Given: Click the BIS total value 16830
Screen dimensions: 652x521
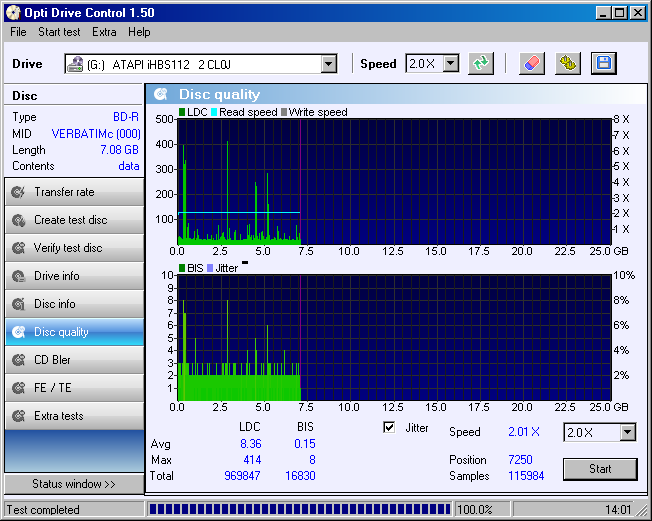Looking at the screenshot, I should 300,476.
